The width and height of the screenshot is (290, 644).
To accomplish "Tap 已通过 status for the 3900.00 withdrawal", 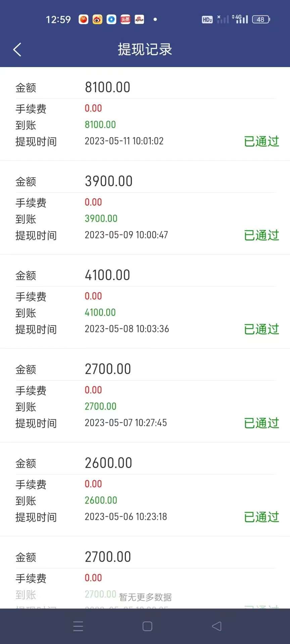I will point(261,235).
